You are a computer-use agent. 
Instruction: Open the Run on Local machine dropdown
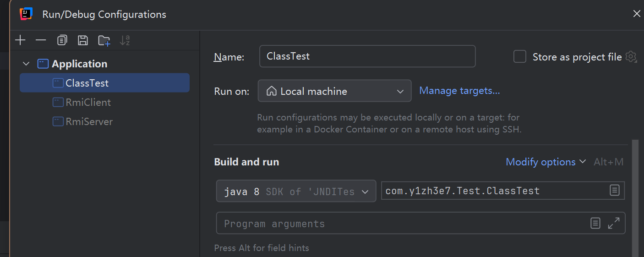point(334,91)
